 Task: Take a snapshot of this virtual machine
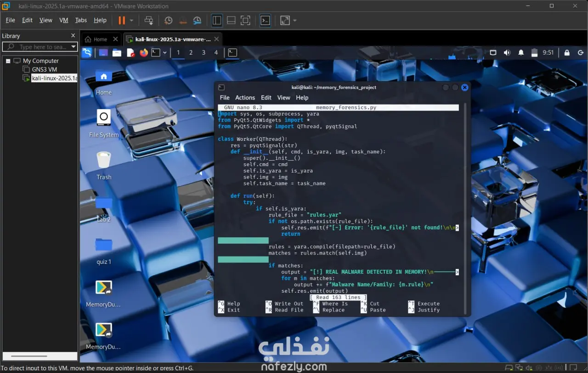(x=169, y=20)
